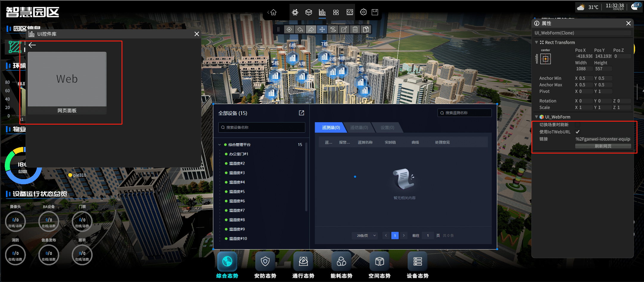644x282 pixels.
Task: Click the home icon in the top bar
Action: (x=273, y=12)
